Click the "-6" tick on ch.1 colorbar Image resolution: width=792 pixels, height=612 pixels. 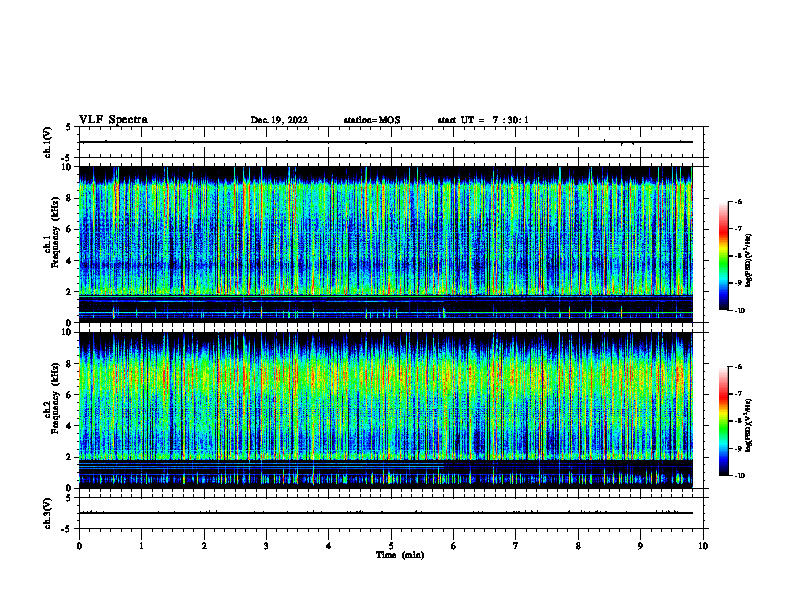[738, 202]
